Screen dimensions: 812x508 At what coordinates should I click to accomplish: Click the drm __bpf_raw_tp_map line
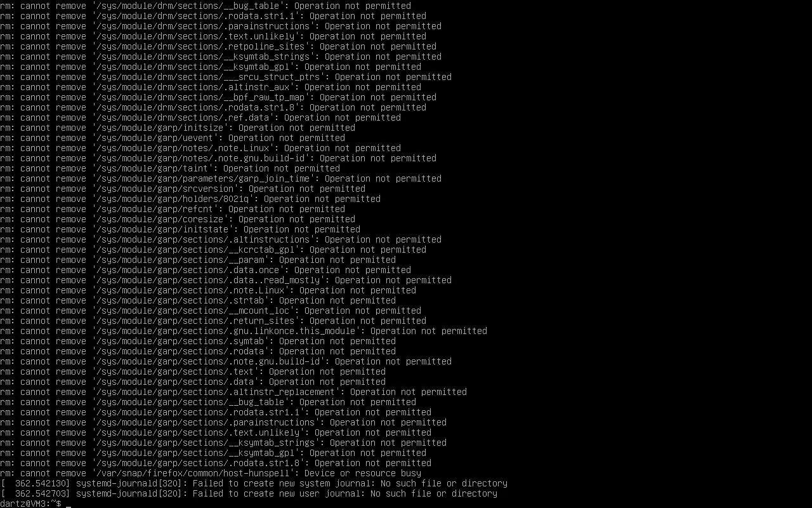(218, 97)
